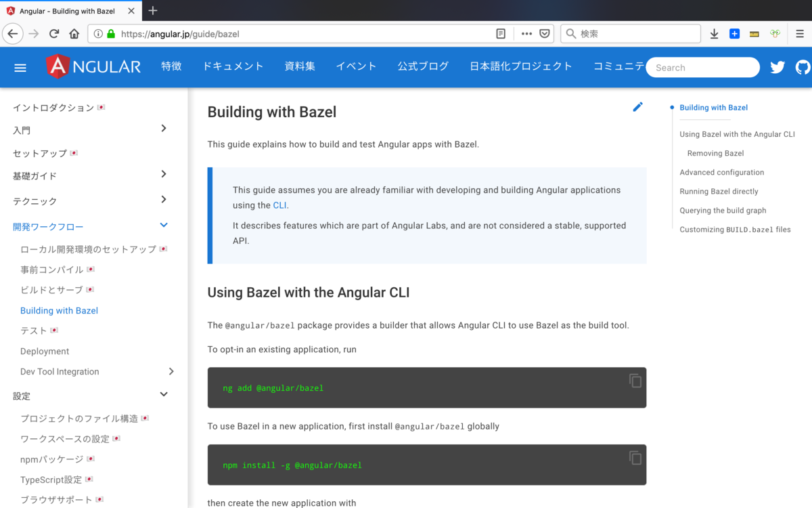Click the Twitter icon in header
This screenshot has width=812, height=508.
[777, 67]
